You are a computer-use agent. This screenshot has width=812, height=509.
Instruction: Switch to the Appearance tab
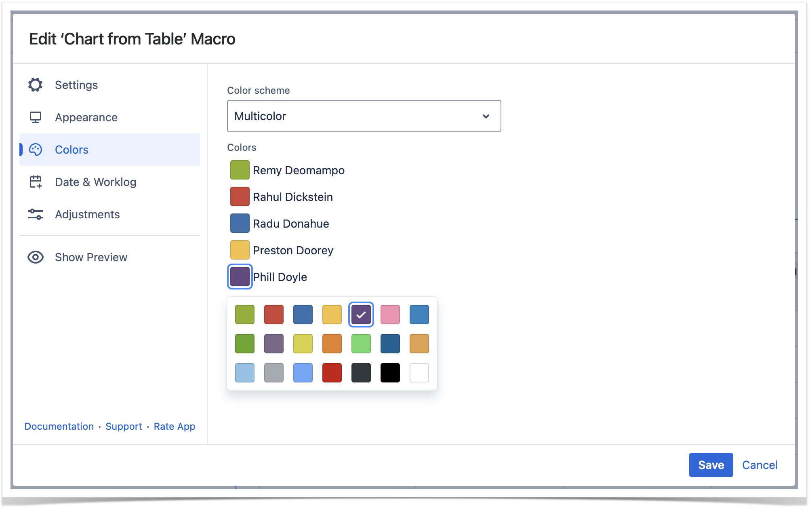tap(86, 117)
